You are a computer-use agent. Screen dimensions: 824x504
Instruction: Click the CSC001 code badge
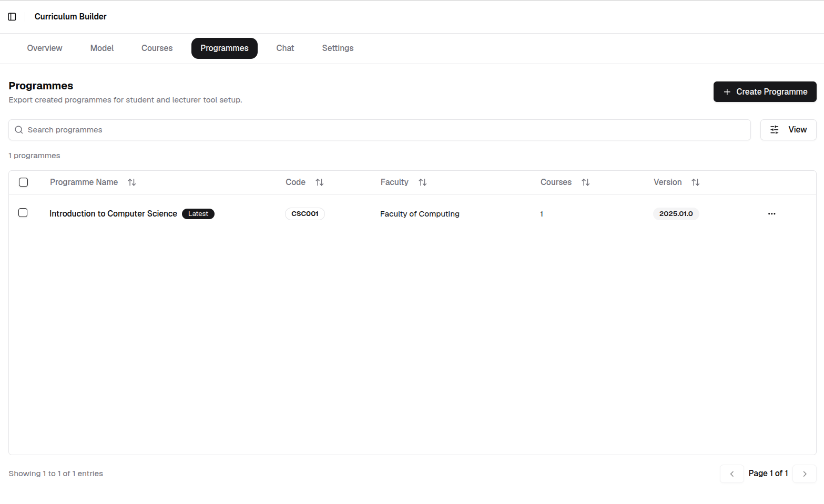pyautogui.click(x=305, y=214)
